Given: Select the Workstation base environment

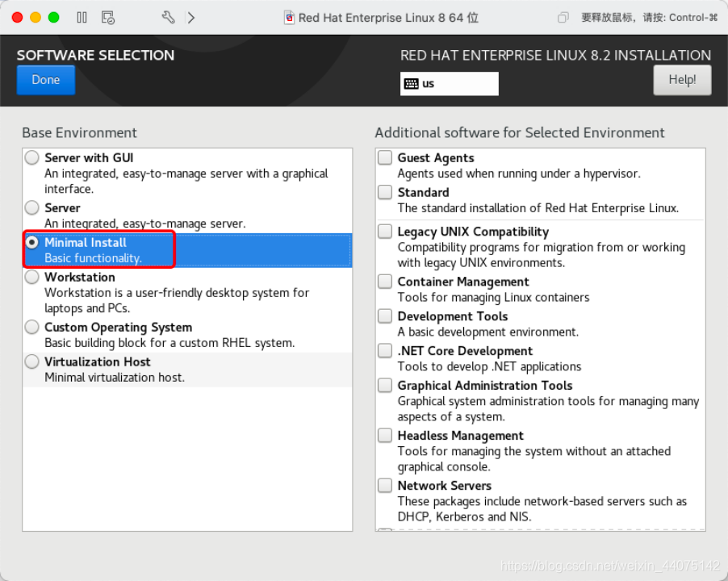Looking at the screenshot, I should coord(32,277).
